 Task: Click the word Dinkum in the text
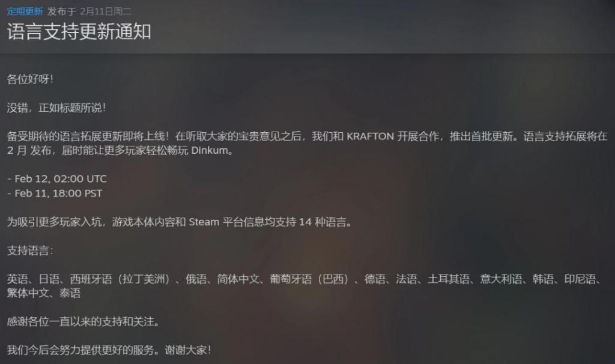point(210,150)
